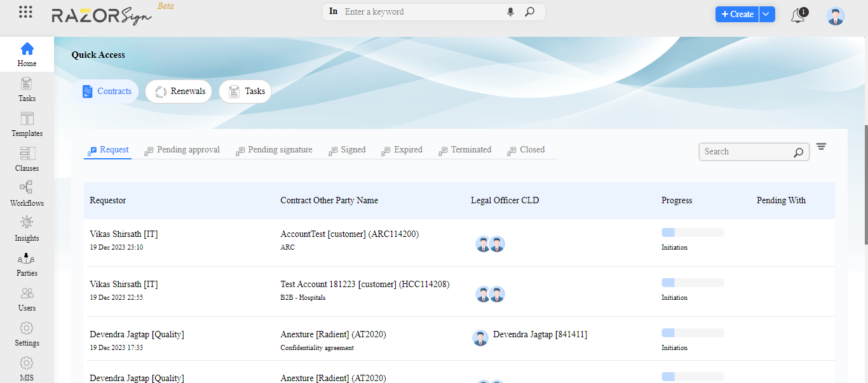868x383 pixels.
Task: Click the Initiation progress bar in the first row
Action: point(692,232)
